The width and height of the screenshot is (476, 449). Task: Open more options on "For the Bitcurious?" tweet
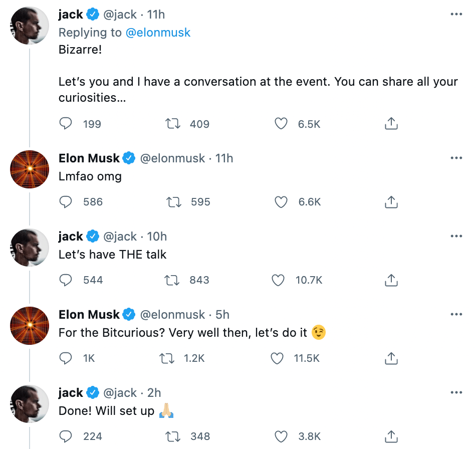(456, 315)
